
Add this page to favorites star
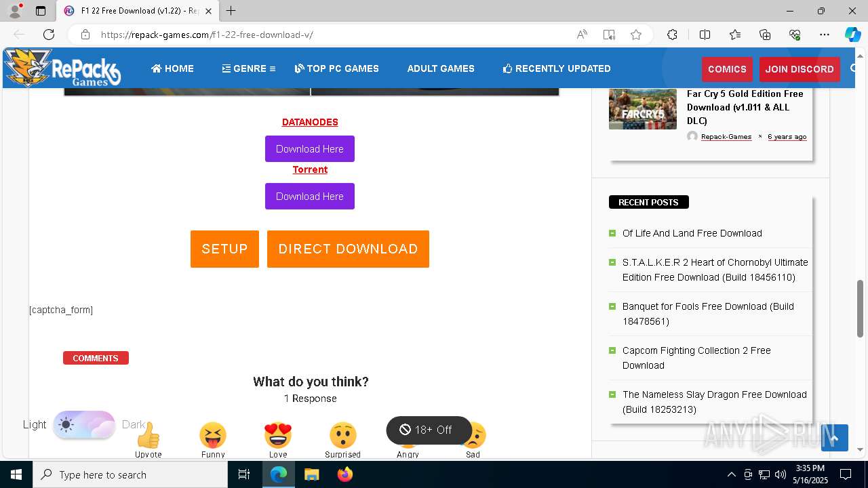click(x=636, y=35)
